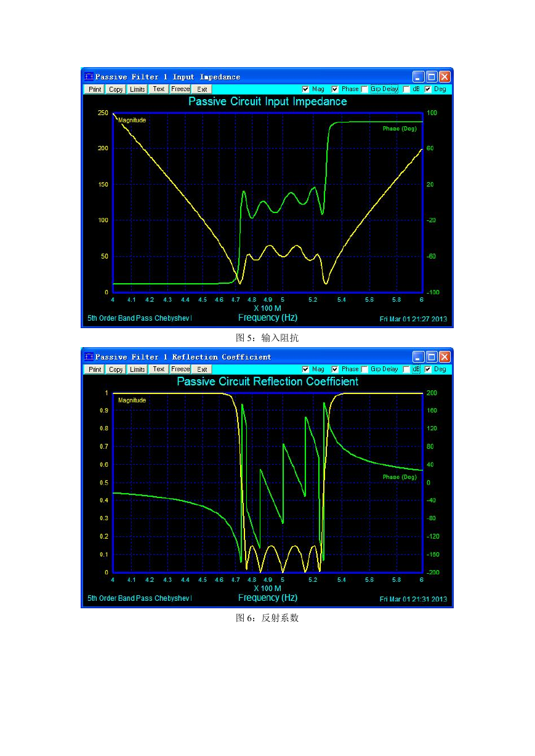Toggle Deg checkbox in Reflection Coefficient window

point(428,369)
